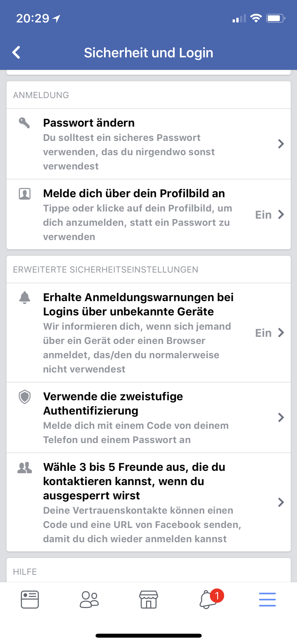Tap the trusted friends contacts icon
297x644 pixels.
point(25,468)
